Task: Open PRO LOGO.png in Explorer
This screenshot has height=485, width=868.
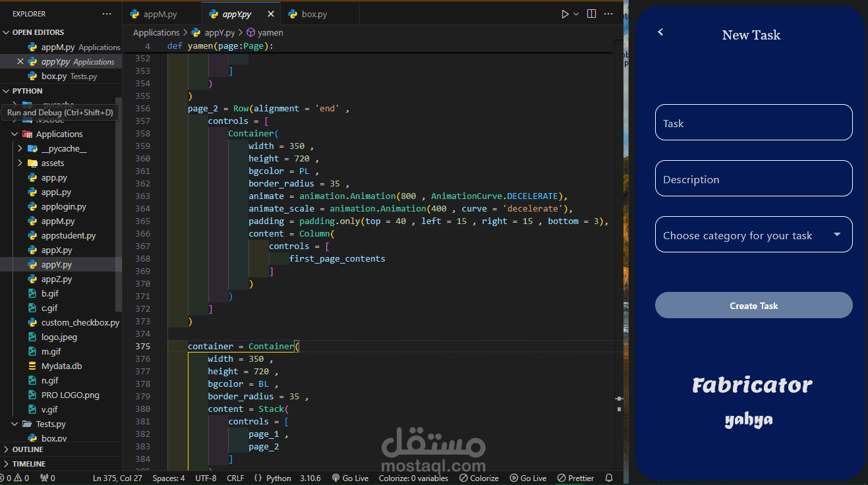Action: click(x=70, y=395)
